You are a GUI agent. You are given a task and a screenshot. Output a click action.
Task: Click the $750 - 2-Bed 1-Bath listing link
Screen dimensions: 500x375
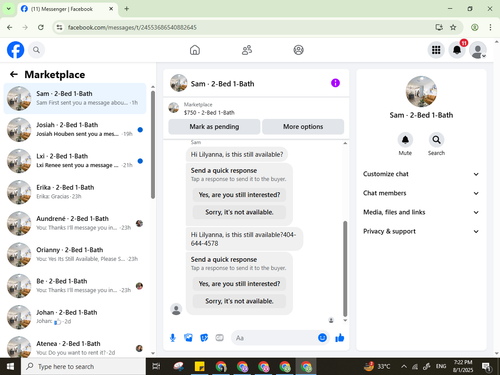click(209, 113)
